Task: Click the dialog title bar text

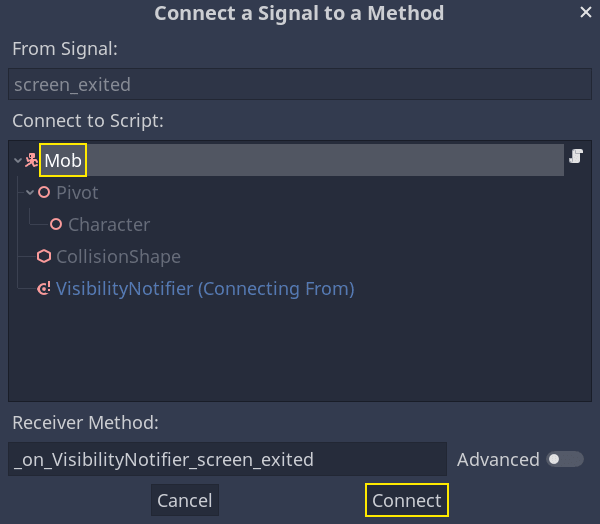Action: 299,14
